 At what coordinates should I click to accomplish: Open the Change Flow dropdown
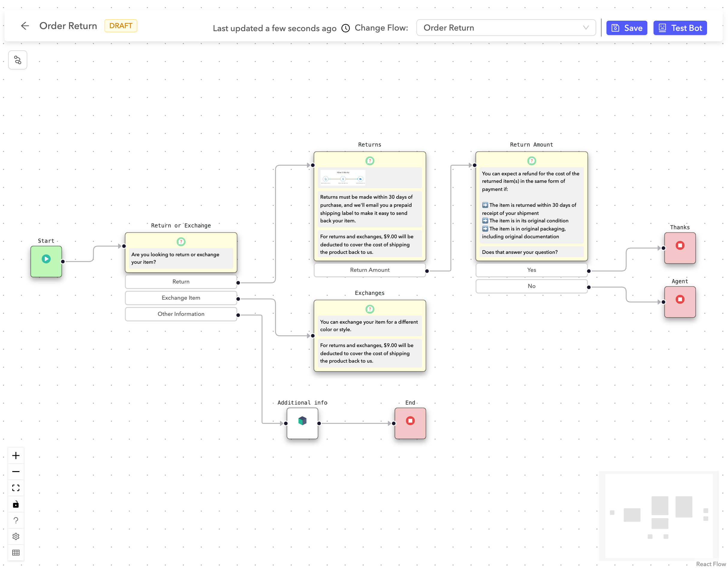tap(506, 28)
